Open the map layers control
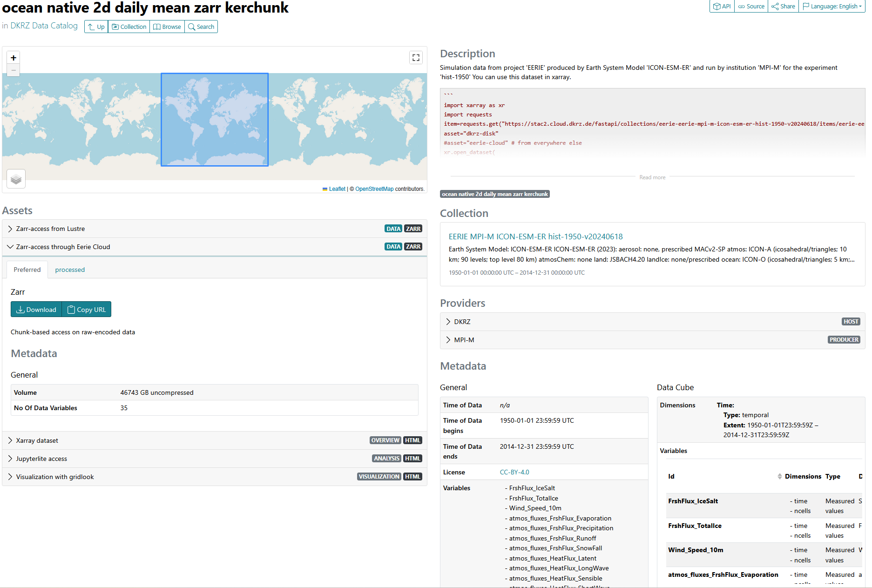Viewport: 872px width, 588px height. click(16, 179)
